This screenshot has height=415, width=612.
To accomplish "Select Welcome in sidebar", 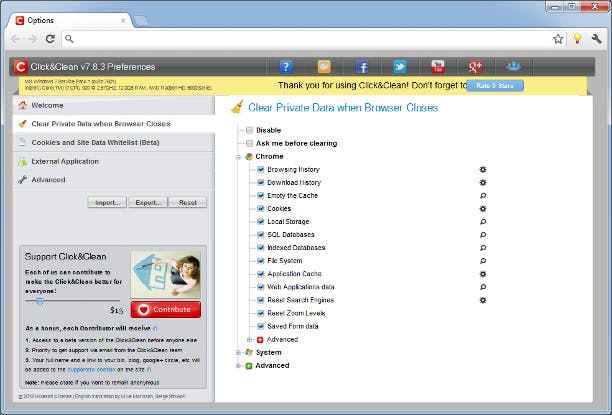I will coord(114,105).
